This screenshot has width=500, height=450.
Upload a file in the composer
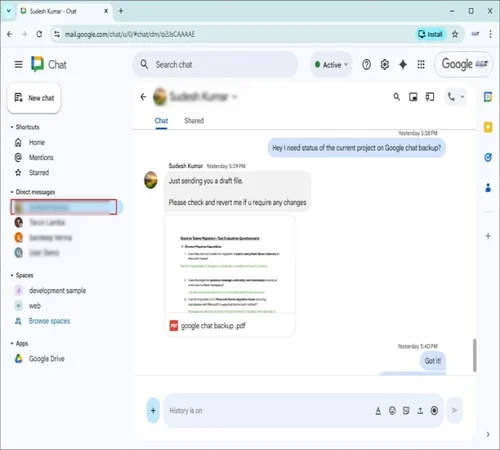click(420, 411)
